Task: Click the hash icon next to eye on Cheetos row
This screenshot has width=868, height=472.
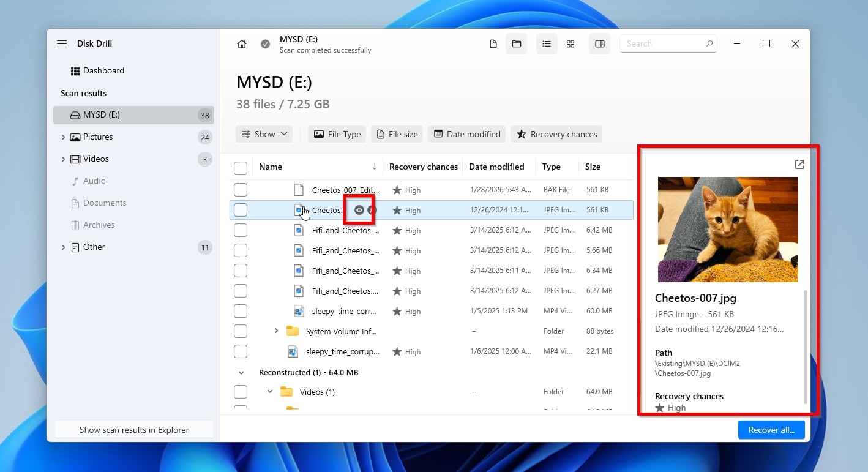Action: pos(372,210)
